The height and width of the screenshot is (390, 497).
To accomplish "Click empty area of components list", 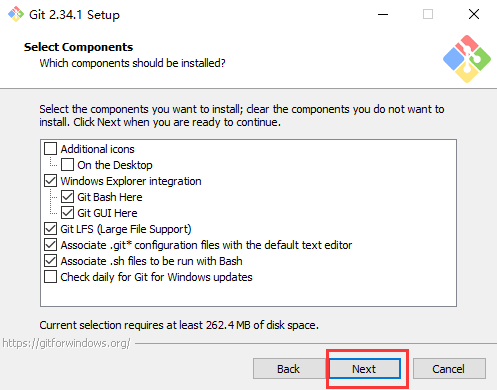I will pyautogui.click(x=248, y=294).
